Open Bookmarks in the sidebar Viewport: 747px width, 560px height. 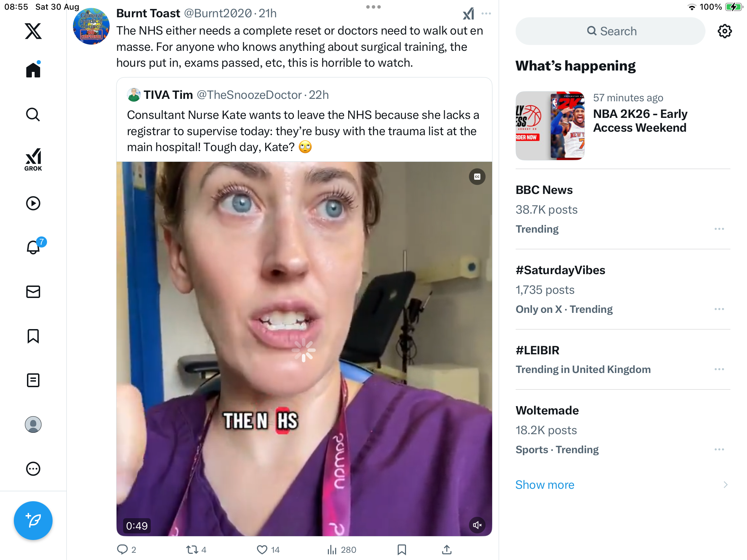(x=33, y=336)
